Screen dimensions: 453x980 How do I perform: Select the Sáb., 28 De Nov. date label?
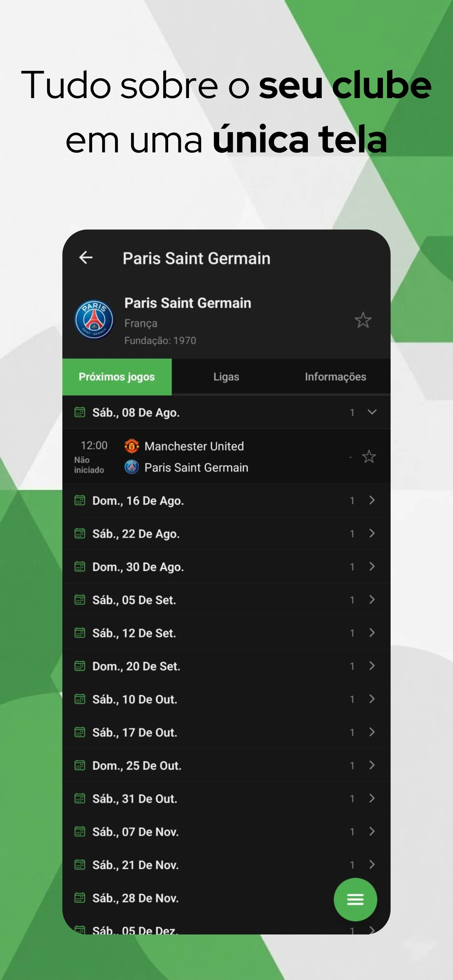click(136, 898)
